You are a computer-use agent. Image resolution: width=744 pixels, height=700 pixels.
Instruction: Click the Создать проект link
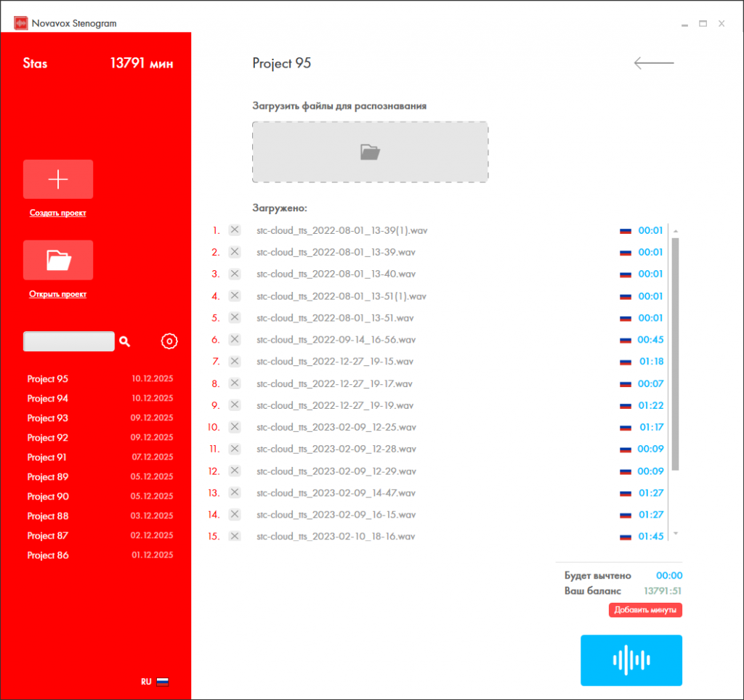(x=57, y=213)
